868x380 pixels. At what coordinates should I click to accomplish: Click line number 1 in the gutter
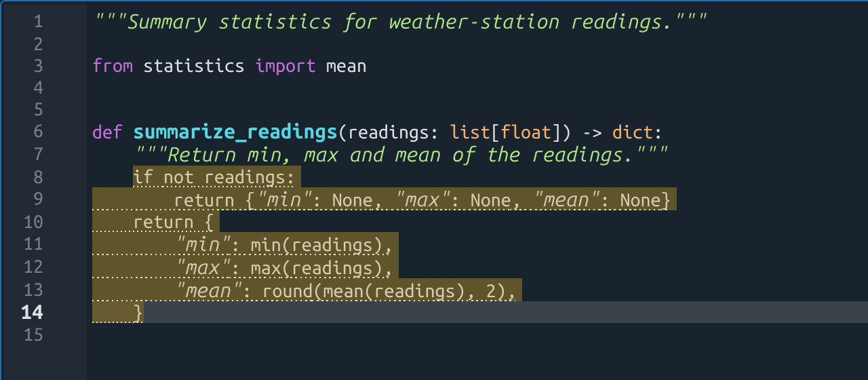37,22
